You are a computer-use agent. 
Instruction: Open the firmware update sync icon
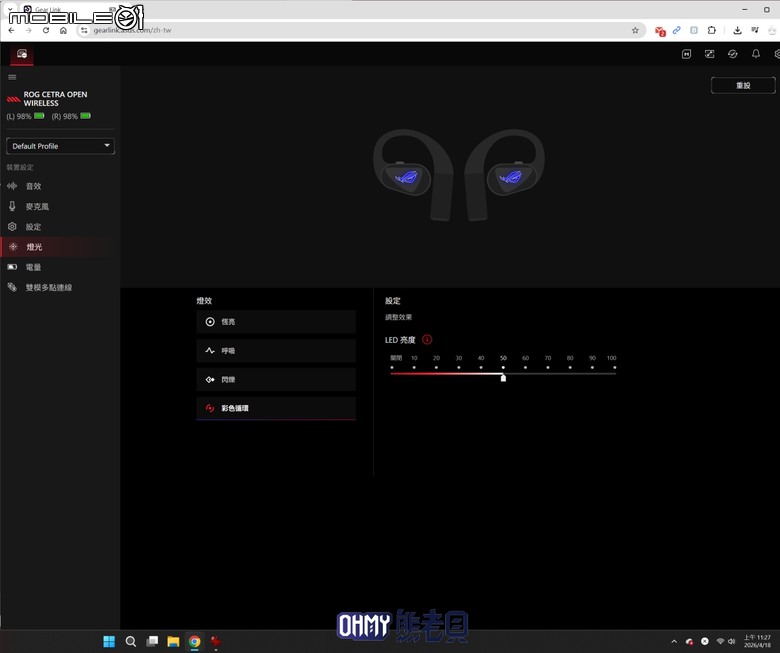point(733,54)
